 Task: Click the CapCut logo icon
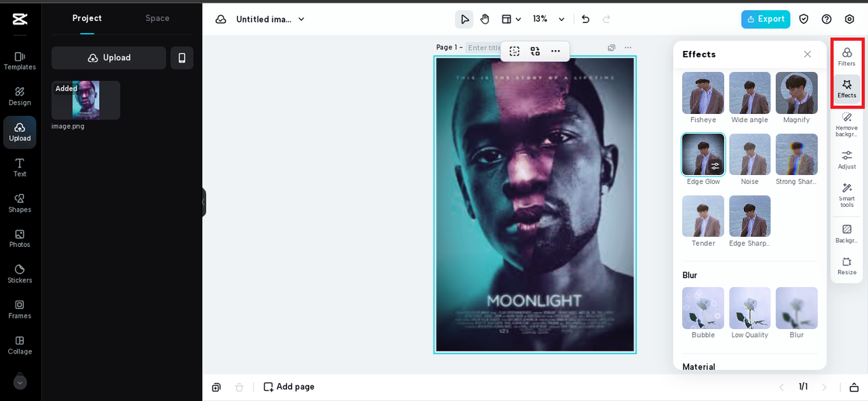click(x=20, y=19)
